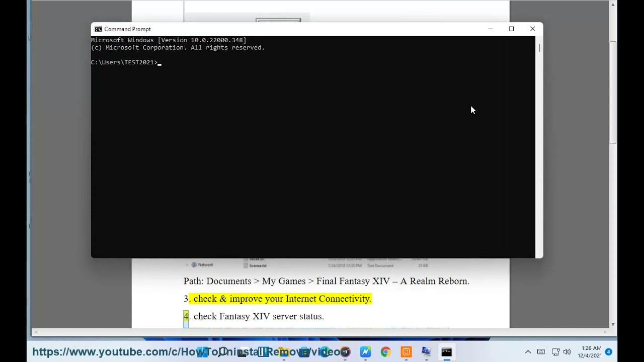Minimize the Command Prompt window

491,29
